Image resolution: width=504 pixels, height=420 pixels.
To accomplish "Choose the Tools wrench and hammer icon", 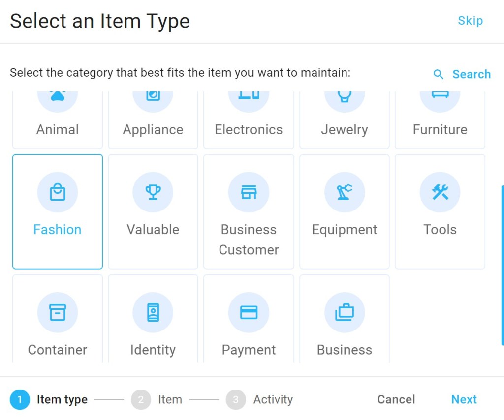I will (440, 192).
